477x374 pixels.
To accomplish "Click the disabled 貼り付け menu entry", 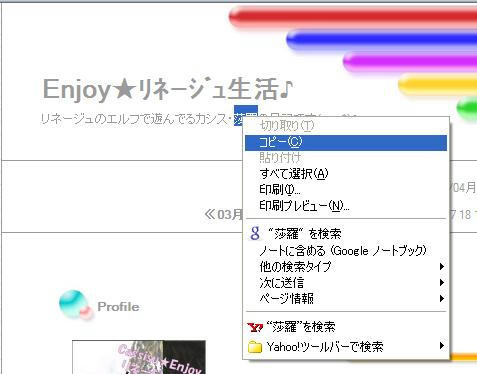I will pyautogui.click(x=346, y=158).
